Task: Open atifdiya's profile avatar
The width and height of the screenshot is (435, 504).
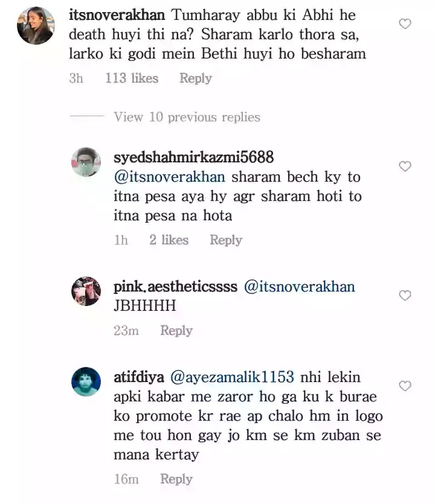Action: tap(86, 381)
